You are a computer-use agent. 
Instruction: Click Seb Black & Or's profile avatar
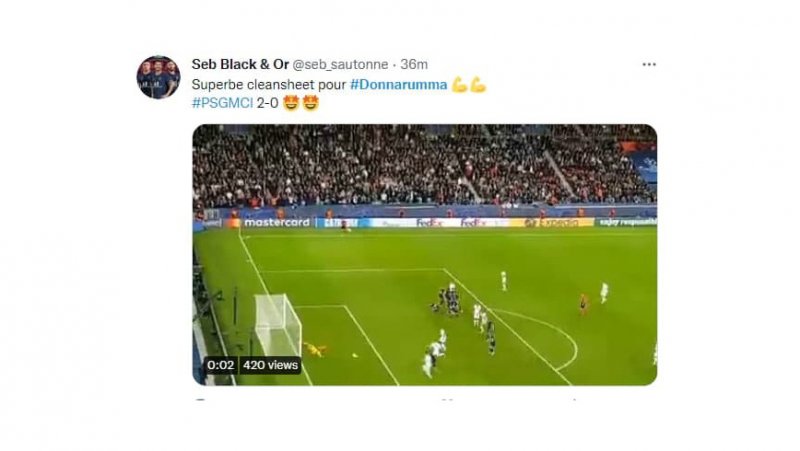click(x=158, y=77)
